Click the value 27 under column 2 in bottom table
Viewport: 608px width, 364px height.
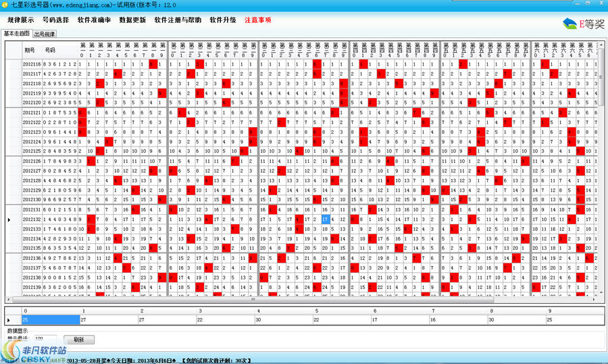168,320
